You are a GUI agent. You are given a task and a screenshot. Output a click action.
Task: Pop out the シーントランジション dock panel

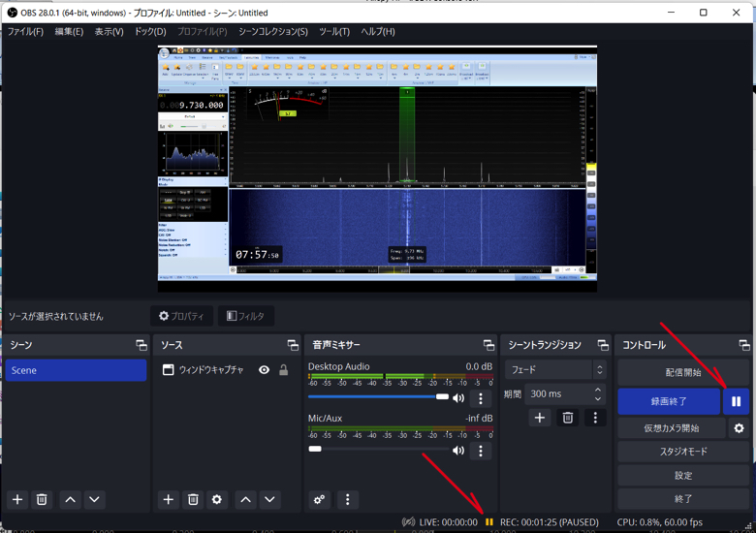(x=603, y=345)
